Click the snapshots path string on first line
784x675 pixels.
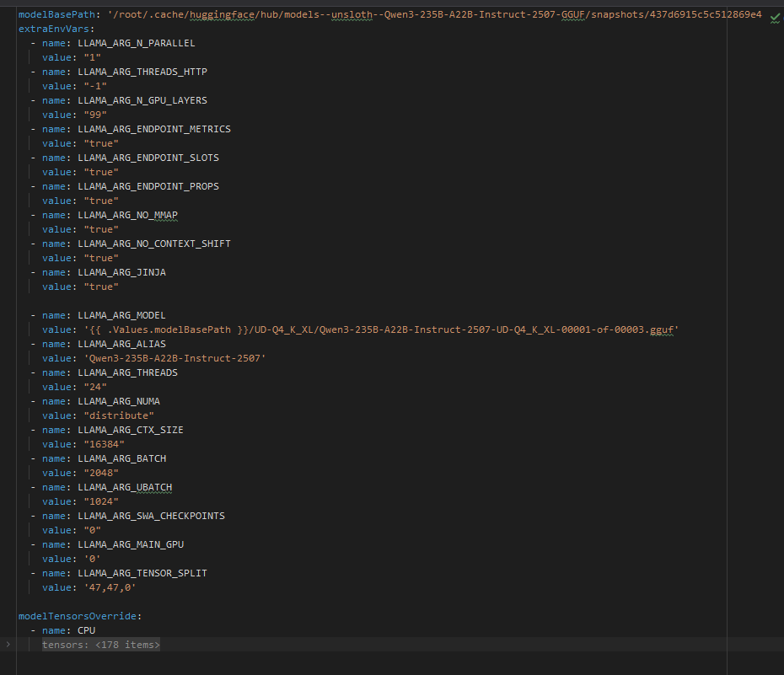coord(434,14)
